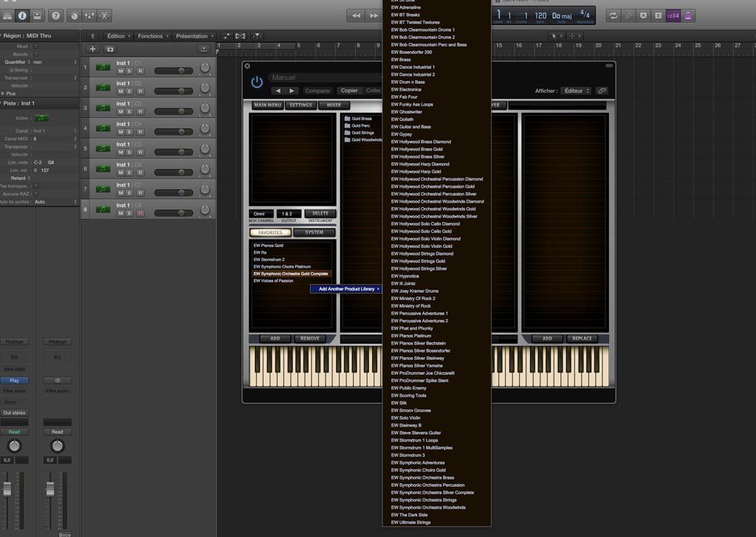Image resolution: width=756 pixels, height=537 pixels.
Task: Enable the count-in 1234 button
Action: (673, 16)
